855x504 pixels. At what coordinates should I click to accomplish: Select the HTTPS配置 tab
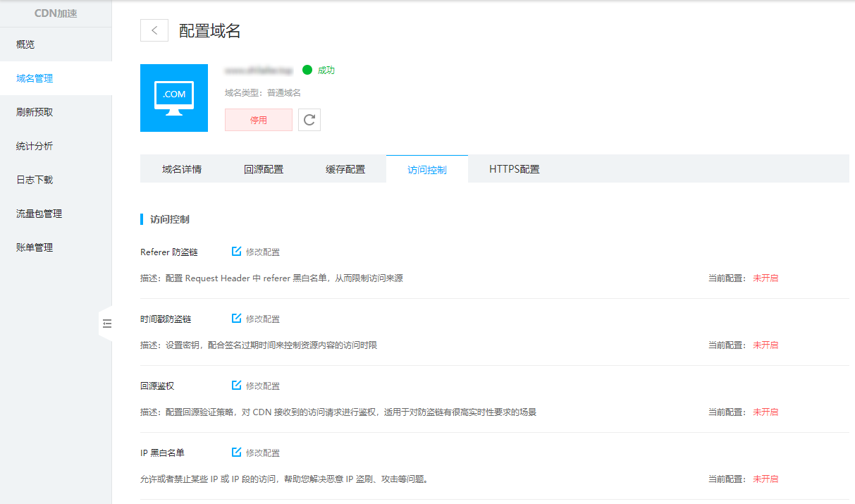pyautogui.click(x=514, y=169)
